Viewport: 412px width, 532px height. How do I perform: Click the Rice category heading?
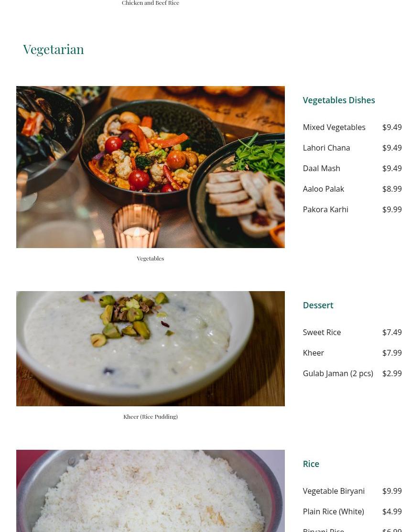(x=311, y=464)
